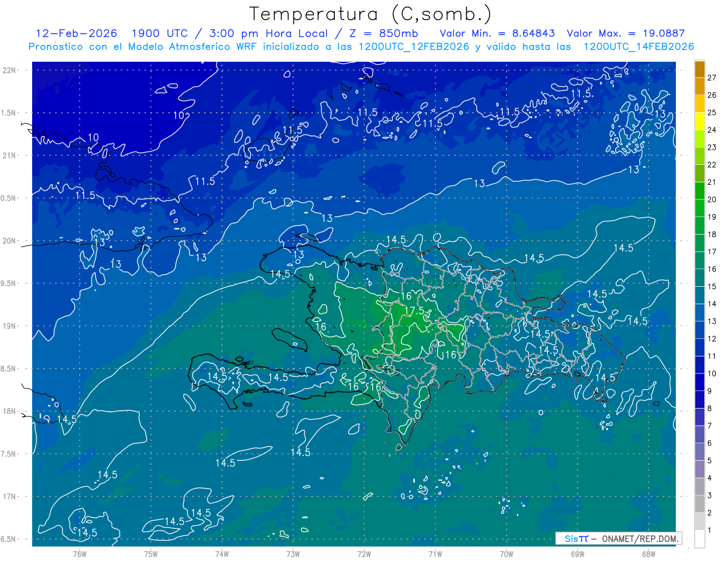Viewport: 728px width, 562px height.
Task: Click the yellow swatch between 25 and 24
Action: (x=699, y=121)
